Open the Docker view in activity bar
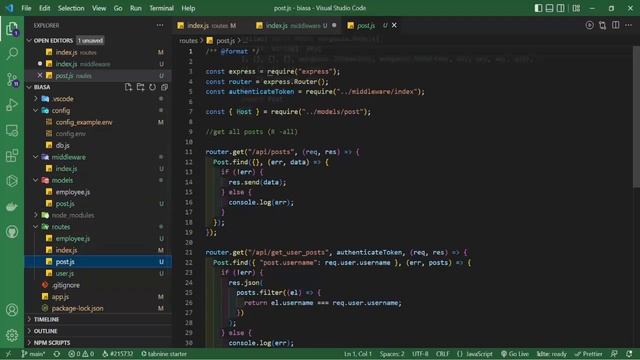 coord(12,207)
